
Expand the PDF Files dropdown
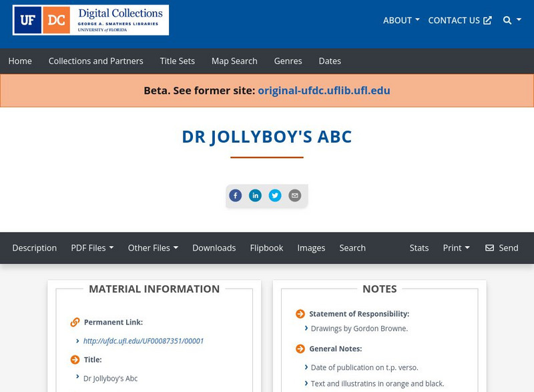pos(93,247)
